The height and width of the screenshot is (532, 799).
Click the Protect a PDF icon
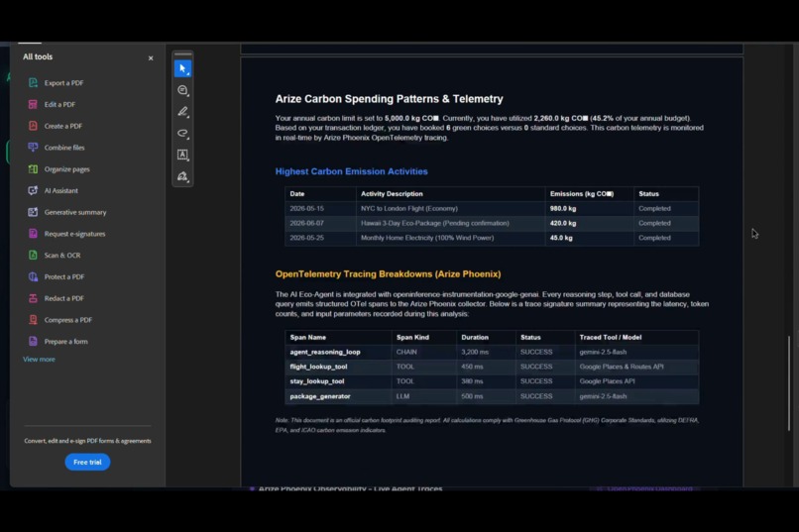click(x=33, y=277)
